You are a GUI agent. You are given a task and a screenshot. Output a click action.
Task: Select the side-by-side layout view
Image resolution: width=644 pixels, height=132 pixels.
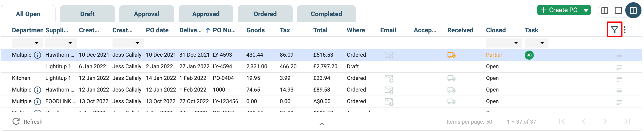coord(633,10)
